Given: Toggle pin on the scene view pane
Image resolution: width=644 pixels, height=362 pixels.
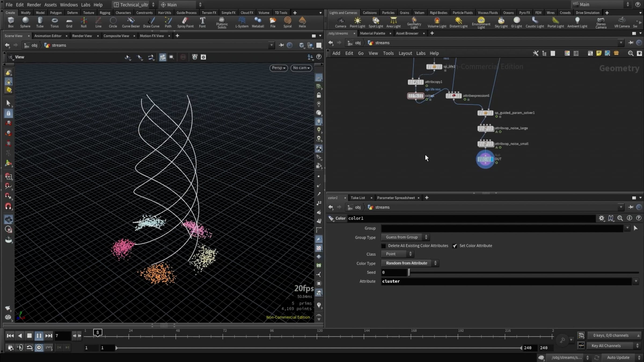Looking at the screenshot, I should pyautogui.click(x=281, y=45).
